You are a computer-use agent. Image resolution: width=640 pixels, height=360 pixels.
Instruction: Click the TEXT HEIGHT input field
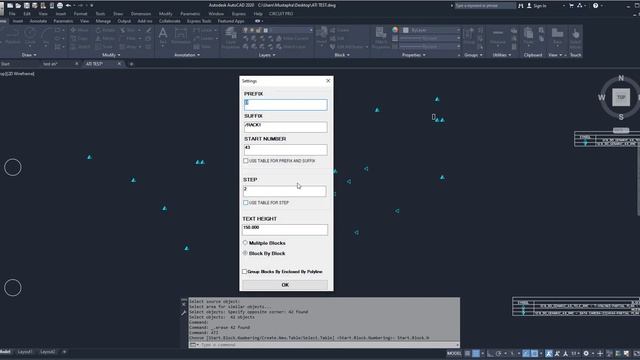[x=285, y=229]
